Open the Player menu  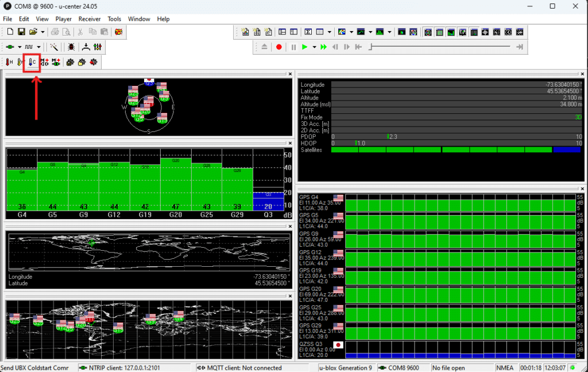pos(63,19)
